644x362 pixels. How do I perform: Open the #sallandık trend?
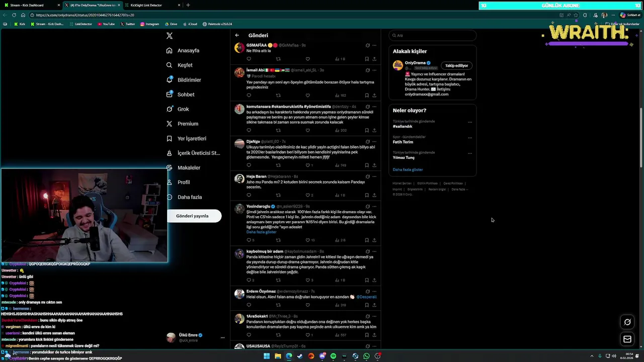tap(403, 127)
